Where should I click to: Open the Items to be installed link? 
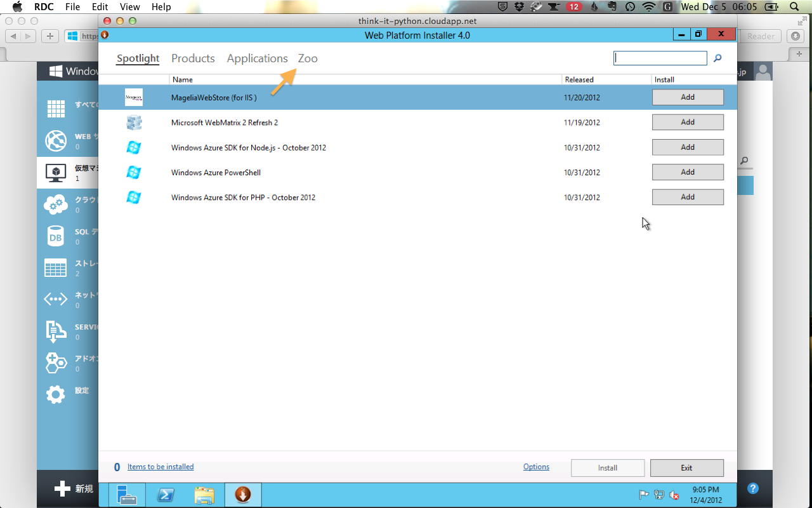[160, 467]
